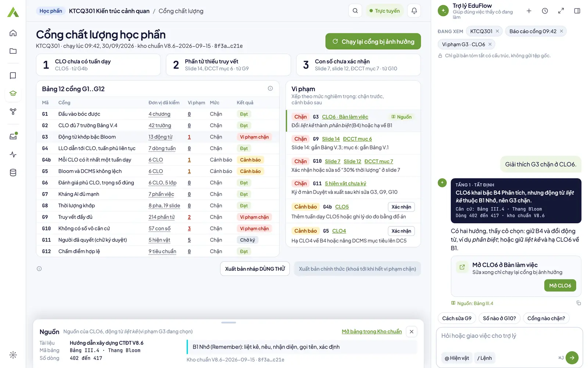Expand the assistant panel to fullscreen
Viewport: 588px width, 368px height.
tap(561, 11)
